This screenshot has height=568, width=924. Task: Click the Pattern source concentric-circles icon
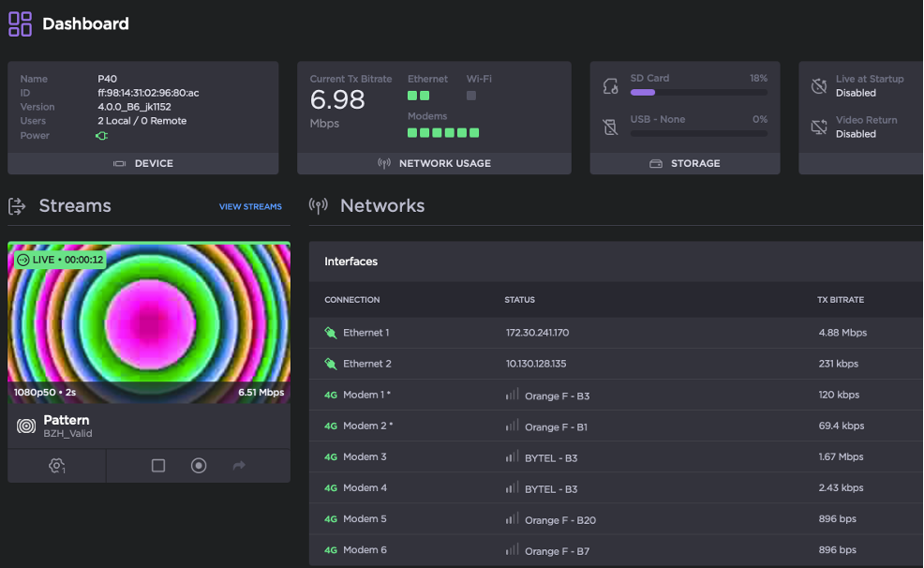click(x=26, y=426)
